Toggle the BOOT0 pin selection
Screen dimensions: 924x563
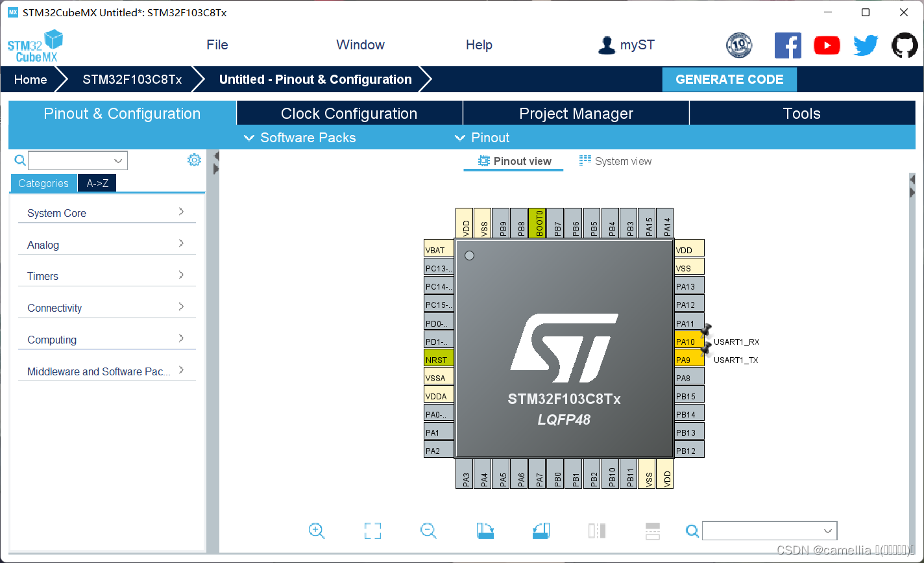click(537, 223)
